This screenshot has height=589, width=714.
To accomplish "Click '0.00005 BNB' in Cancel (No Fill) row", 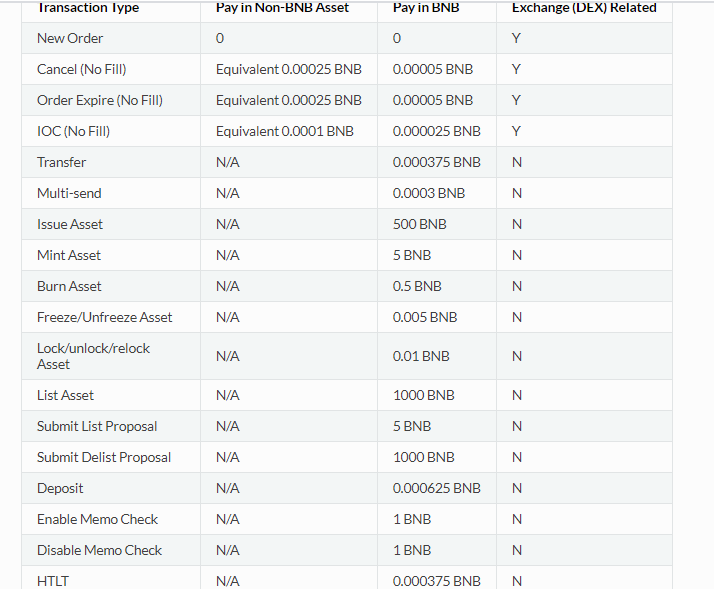I will tap(433, 69).
